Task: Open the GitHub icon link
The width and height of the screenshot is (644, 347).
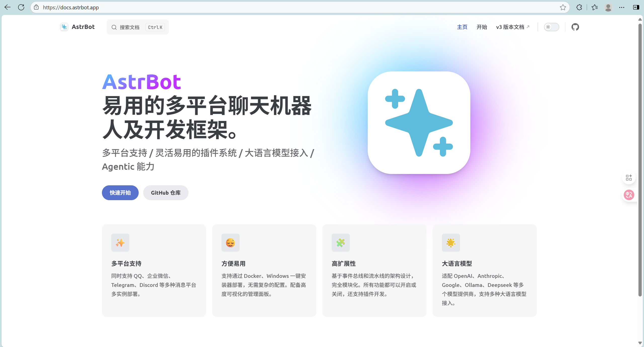Action: (575, 27)
